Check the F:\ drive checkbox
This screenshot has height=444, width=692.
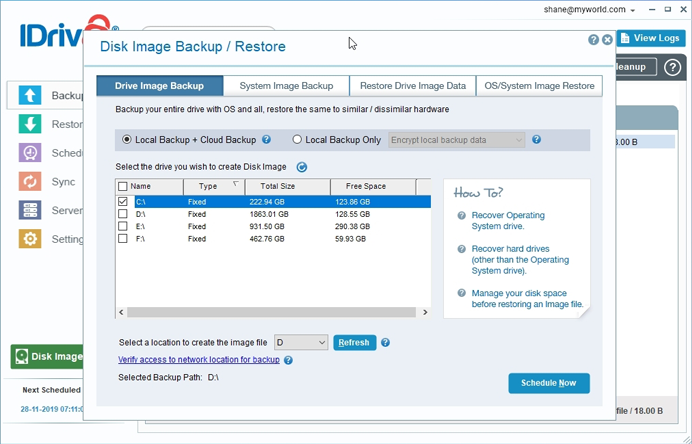click(123, 239)
